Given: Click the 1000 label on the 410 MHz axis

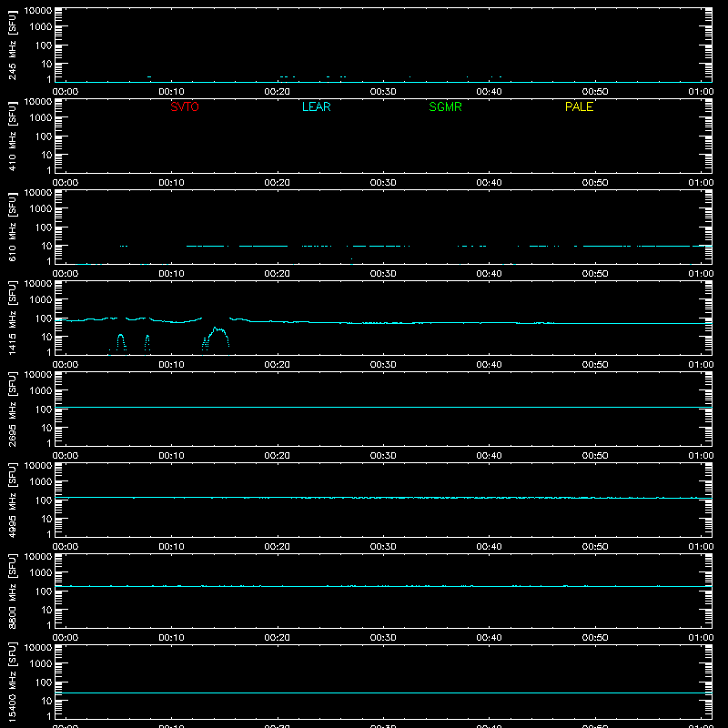Looking at the screenshot, I should (41, 118).
